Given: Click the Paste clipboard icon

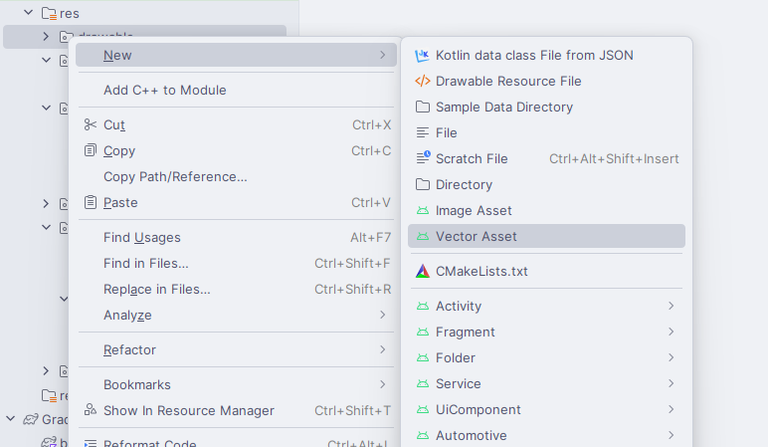Looking at the screenshot, I should (91, 202).
